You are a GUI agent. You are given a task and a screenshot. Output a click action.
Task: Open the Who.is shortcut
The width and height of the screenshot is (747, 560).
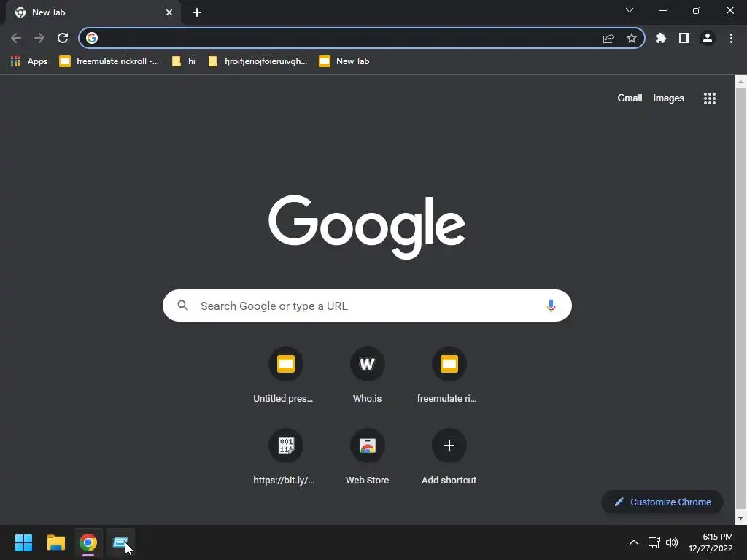point(368,376)
